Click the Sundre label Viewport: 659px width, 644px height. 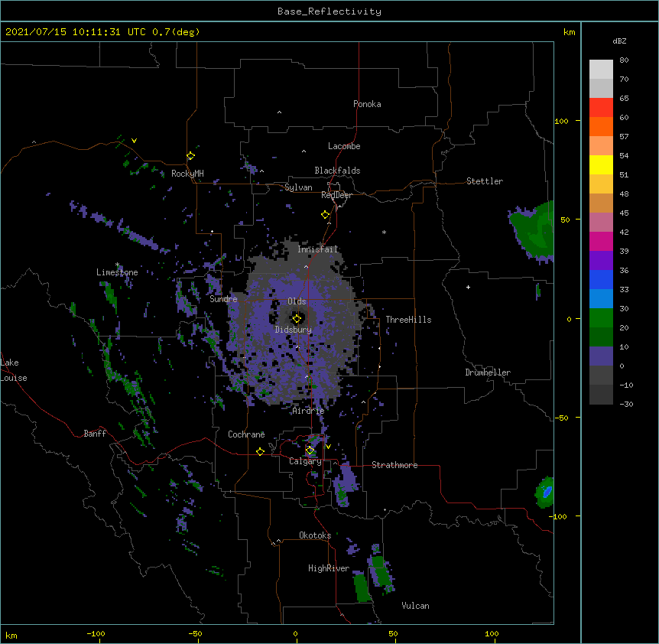(x=223, y=299)
